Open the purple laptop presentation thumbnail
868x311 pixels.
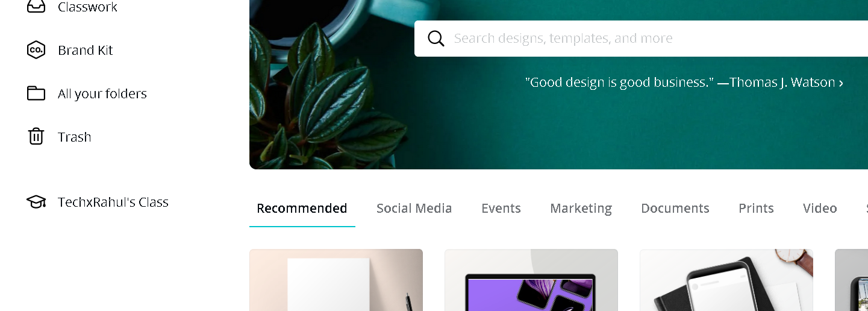point(531,280)
